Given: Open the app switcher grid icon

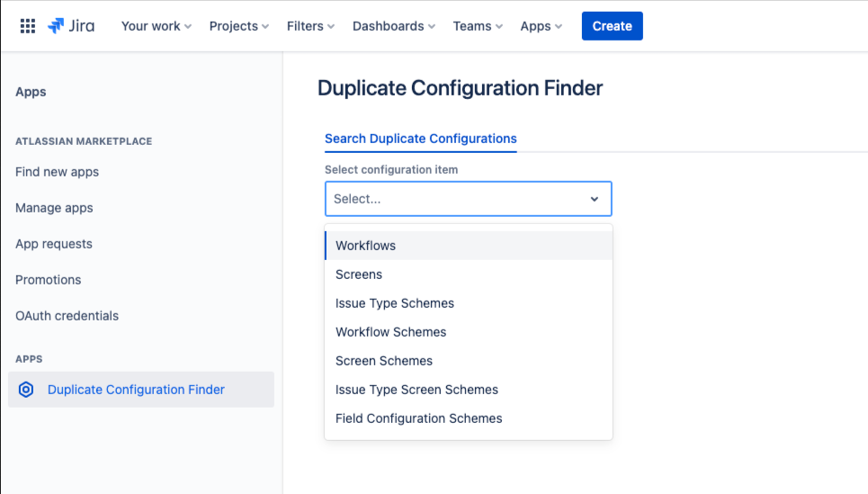Looking at the screenshot, I should coord(28,26).
